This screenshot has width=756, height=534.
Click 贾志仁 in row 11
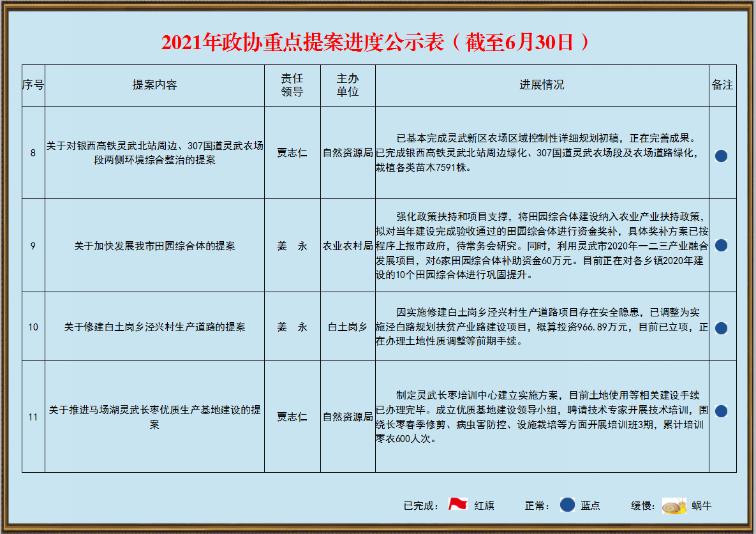pyautogui.click(x=292, y=417)
